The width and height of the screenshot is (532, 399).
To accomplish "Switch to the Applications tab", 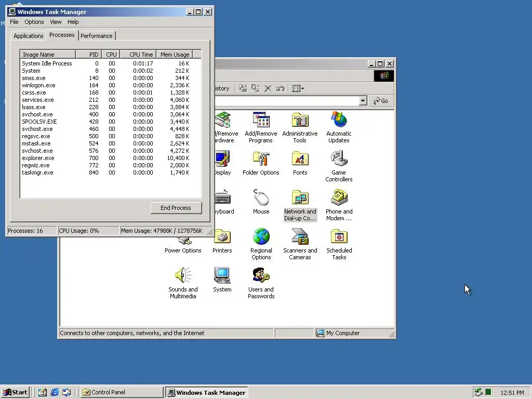I will (28, 36).
